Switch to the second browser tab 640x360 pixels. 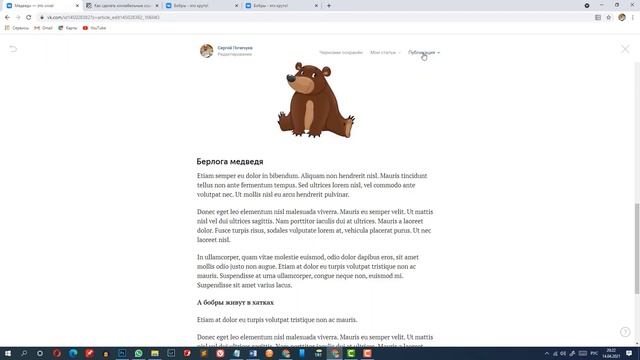[x=121, y=6]
